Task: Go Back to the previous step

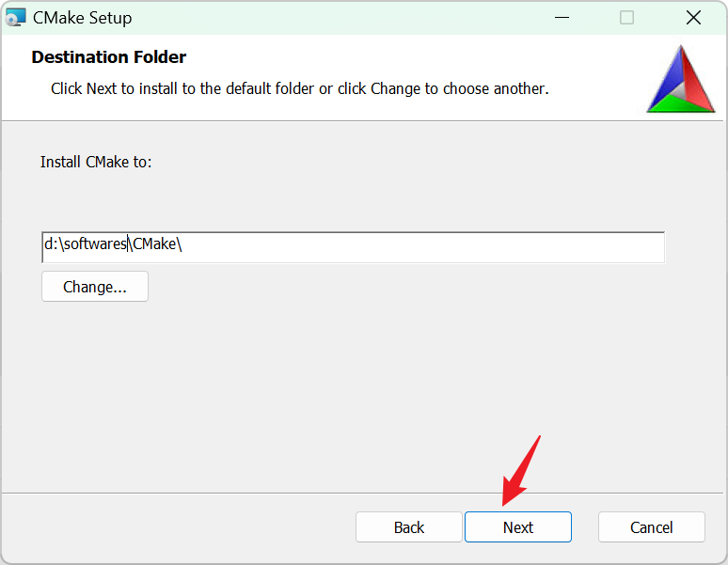Action: [x=408, y=527]
